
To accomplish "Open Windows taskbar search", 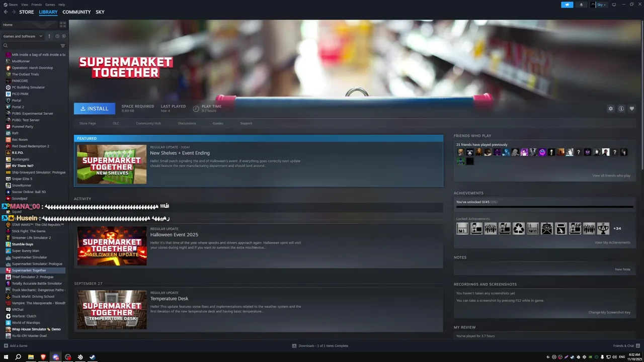I will pyautogui.click(x=18, y=357).
